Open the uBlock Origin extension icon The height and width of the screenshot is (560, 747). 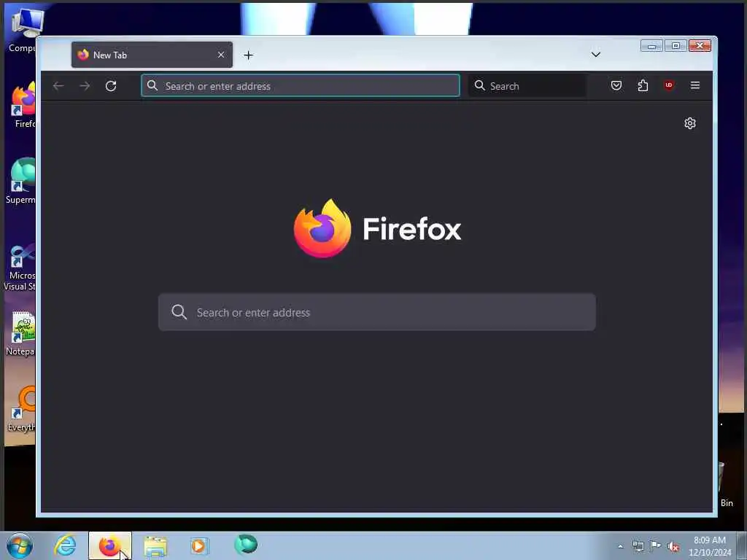point(669,86)
